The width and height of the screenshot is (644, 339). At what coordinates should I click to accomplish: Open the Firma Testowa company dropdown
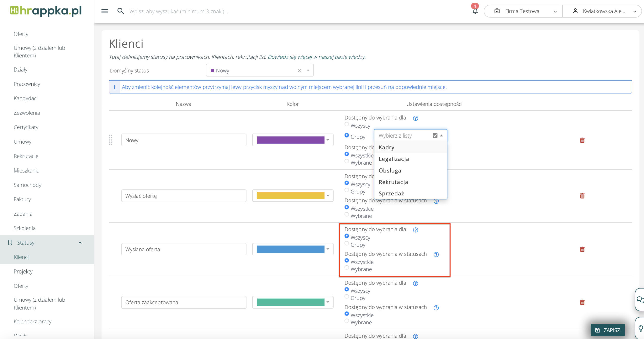(x=523, y=11)
